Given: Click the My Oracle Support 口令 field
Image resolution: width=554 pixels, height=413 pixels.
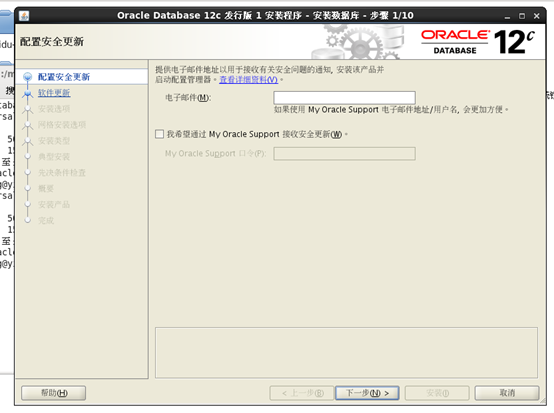Looking at the screenshot, I should click(344, 154).
